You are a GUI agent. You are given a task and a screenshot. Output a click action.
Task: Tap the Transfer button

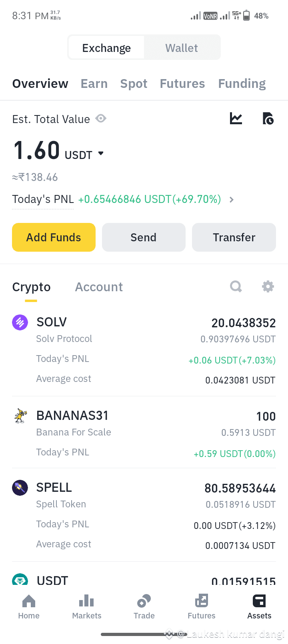(234, 237)
